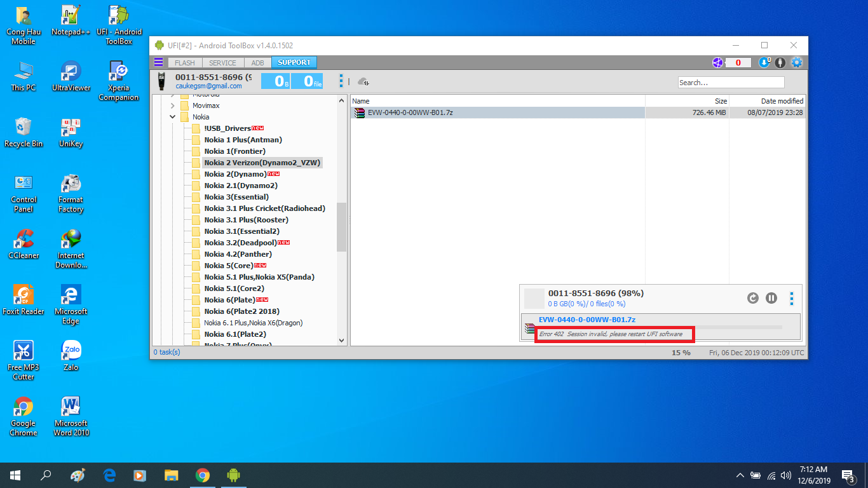Viewport: 868px width, 488px height.
Task: Click the red 0 counter box
Action: (x=738, y=62)
